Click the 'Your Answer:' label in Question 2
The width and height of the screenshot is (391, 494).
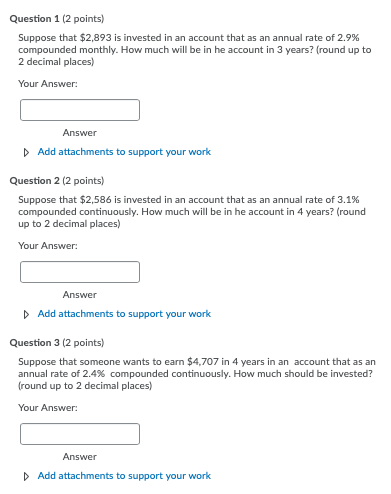point(48,246)
